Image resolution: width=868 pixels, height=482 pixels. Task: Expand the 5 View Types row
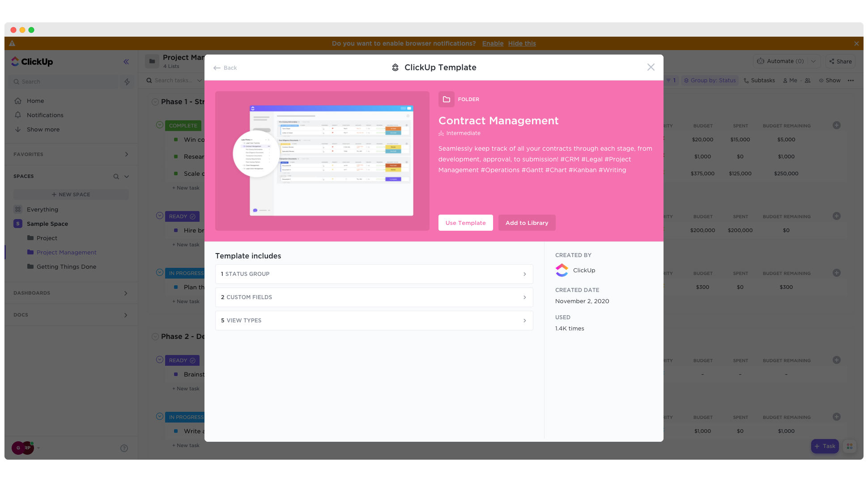pyautogui.click(x=374, y=321)
